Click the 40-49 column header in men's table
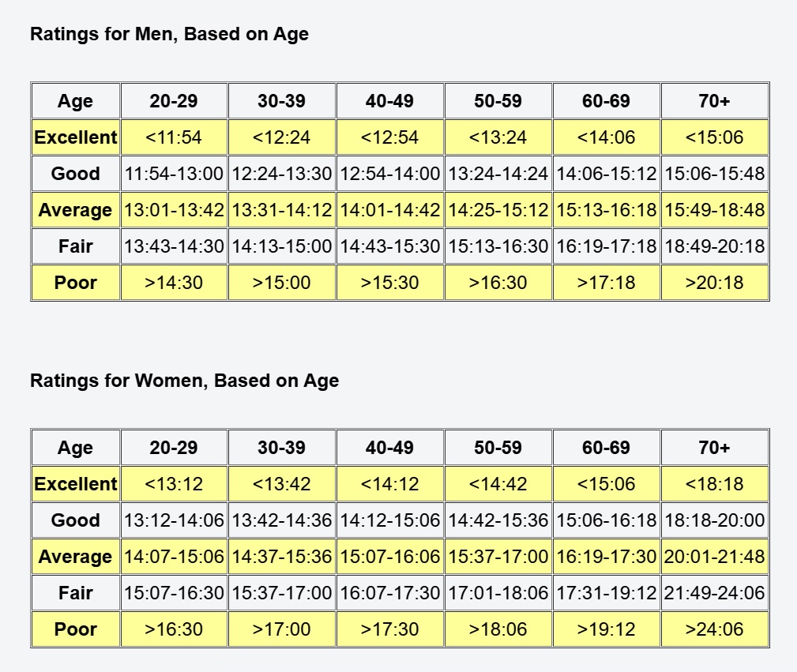Image resolution: width=797 pixels, height=672 pixels. 390,101
